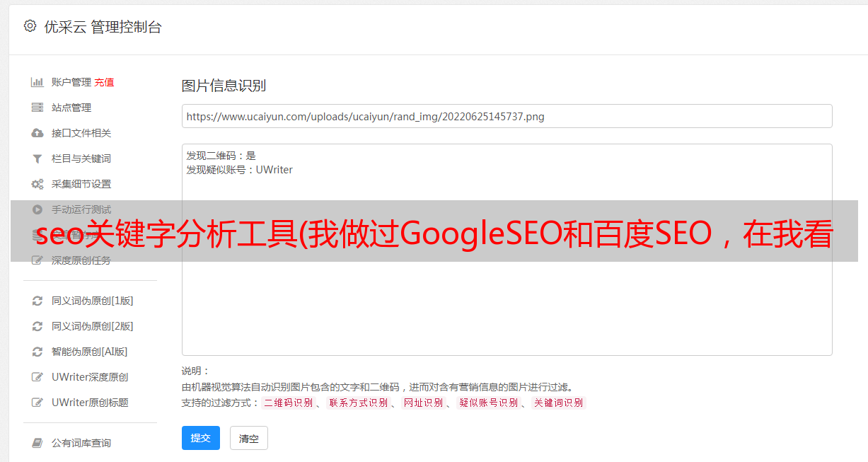The image size is (868, 462).
Task: Click the 优采云 管理控制台 title
Action: point(103,27)
